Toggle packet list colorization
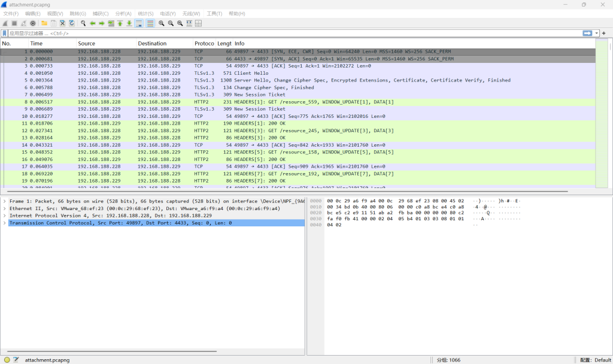The image size is (613, 364). coord(150,23)
